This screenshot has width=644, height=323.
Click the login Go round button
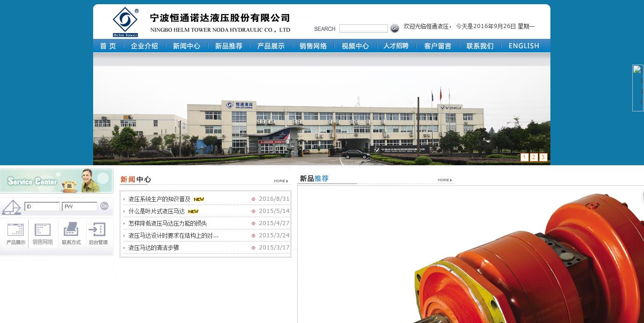[104, 206]
